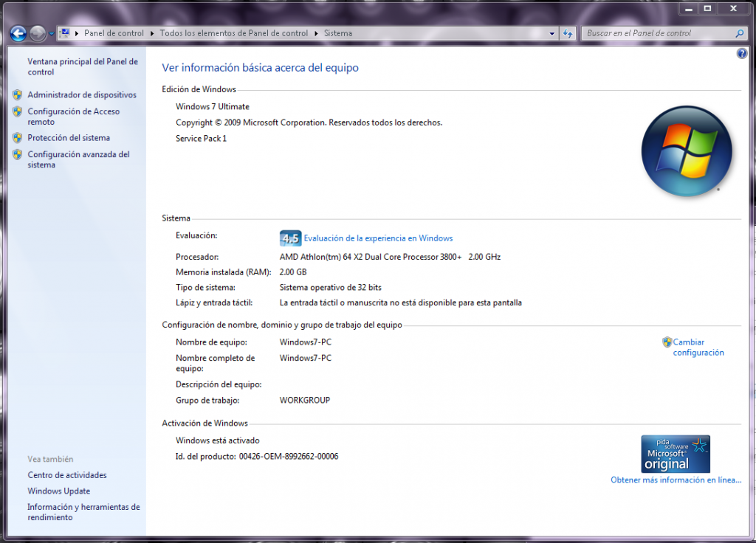
Task: Click the Windows está activado text
Action: tap(218, 440)
